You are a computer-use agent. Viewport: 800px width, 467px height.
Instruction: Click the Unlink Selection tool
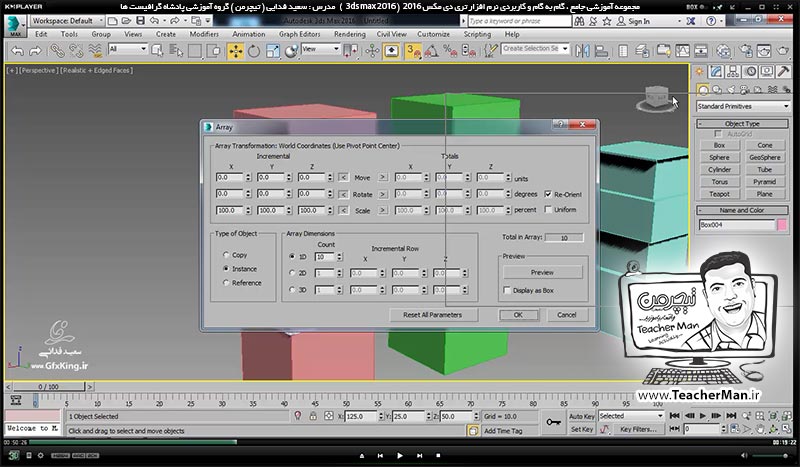(x=76, y=51)
